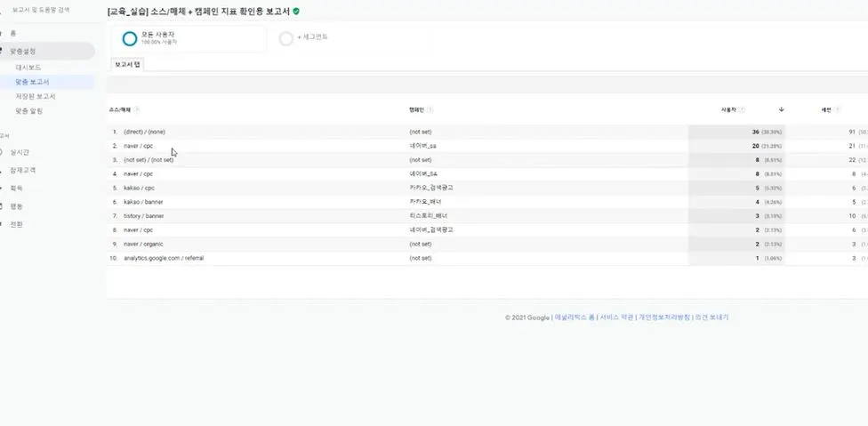Click help icon next to 캠페인 header
The width and height of the screenshot is (868, 426).
(430, 109)
